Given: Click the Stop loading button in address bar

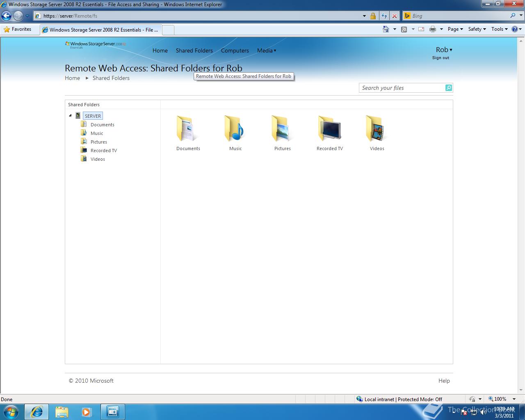Looking at the screenshot, I should coord(395,16).
